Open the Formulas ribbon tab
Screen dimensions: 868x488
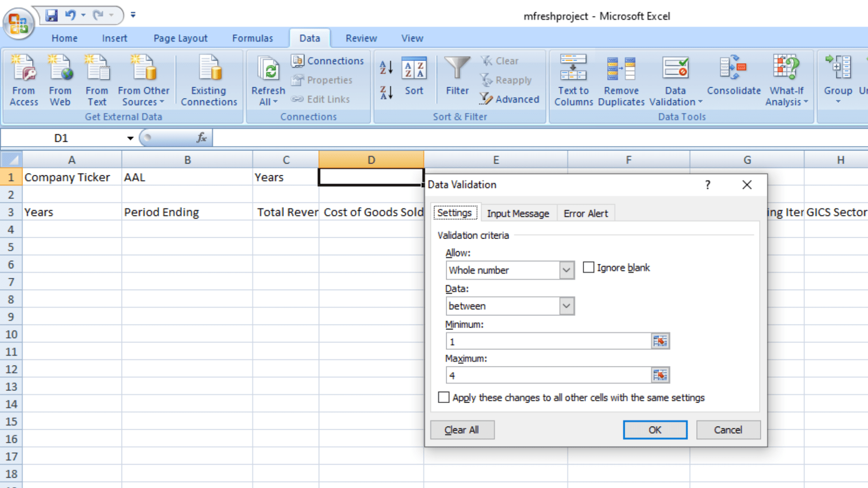coord(252,38)
